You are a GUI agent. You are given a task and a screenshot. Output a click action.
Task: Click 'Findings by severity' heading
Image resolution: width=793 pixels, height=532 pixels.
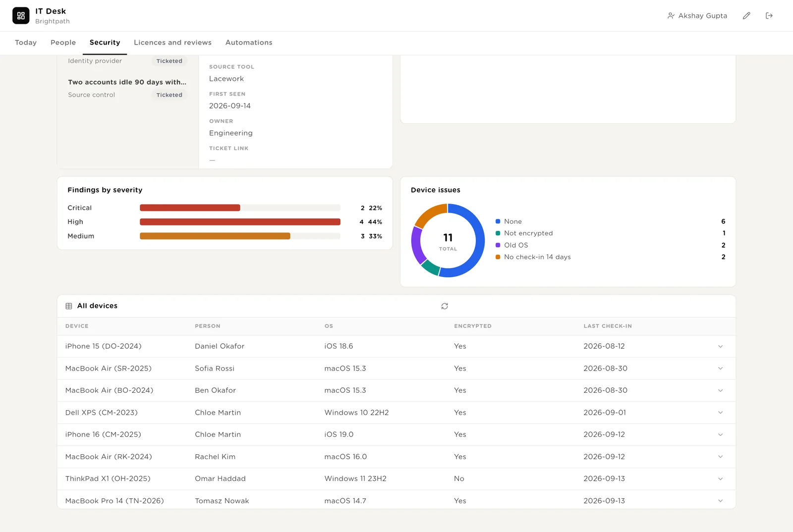click(x=105, y=190)
